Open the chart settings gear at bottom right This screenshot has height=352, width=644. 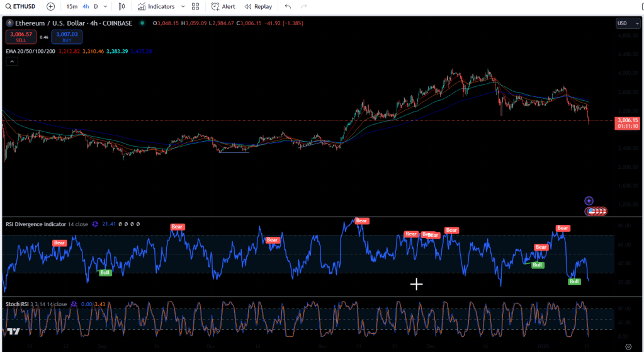pyautogui.click(x=628, y=346)
